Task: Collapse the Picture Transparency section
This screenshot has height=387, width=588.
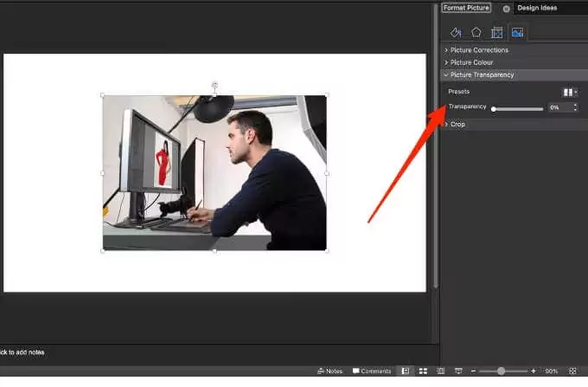Action: (514, 75)
